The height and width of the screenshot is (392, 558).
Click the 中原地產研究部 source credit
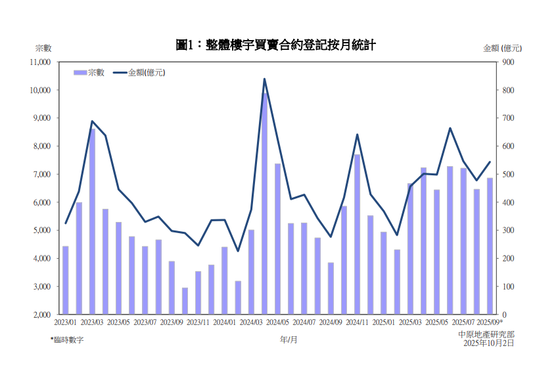point(486,334)
